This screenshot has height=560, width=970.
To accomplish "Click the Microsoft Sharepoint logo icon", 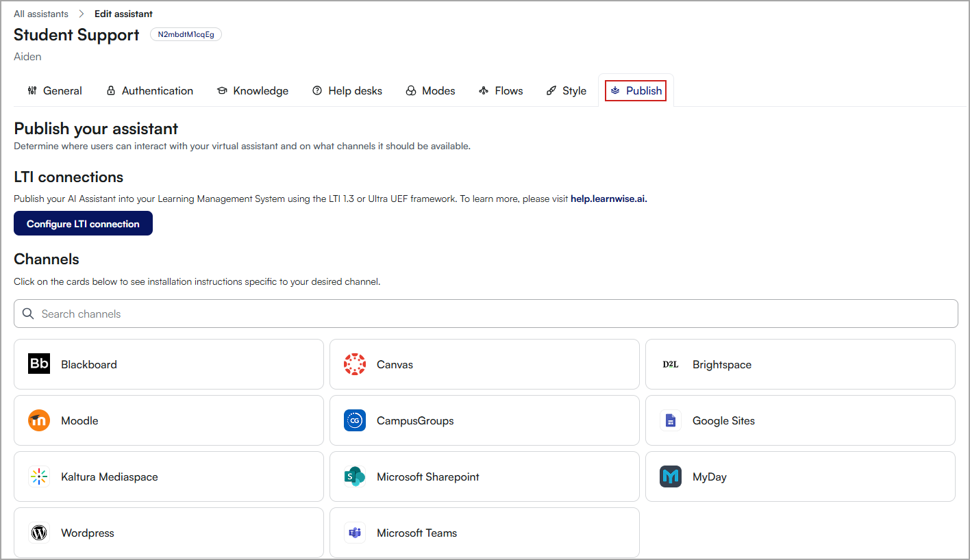I will [x=355, y=476].
